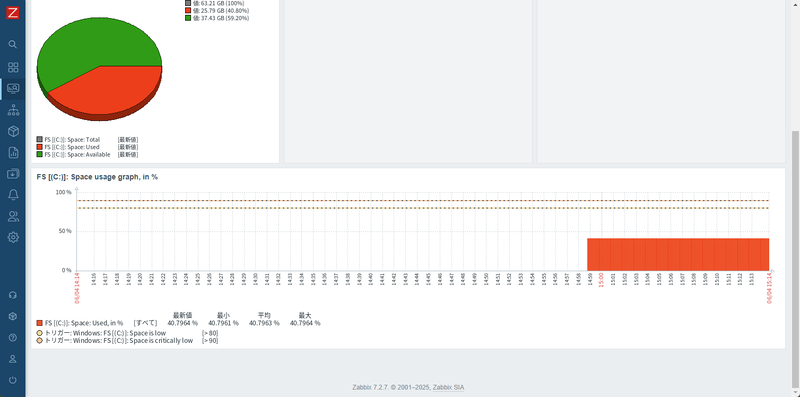The width and height of the screenshot is (800, 397).
Task: Click the red 15:00 time axis label
Action: tap(601, 280)
